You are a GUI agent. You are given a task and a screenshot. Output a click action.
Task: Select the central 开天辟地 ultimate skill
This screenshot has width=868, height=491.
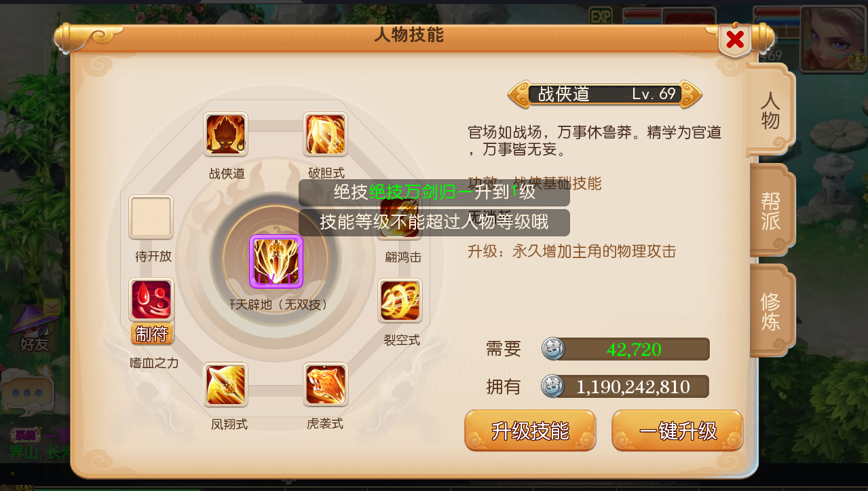[276, 261]
